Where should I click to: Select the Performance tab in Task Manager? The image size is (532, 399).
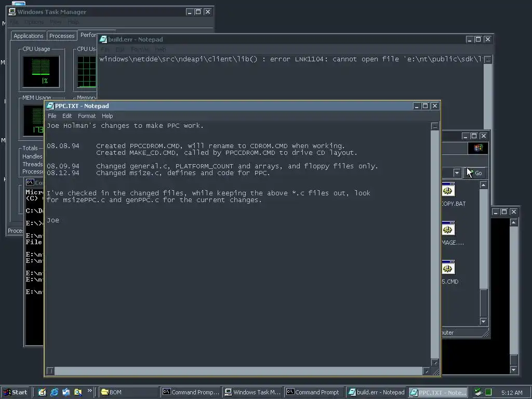click(88, 35)
